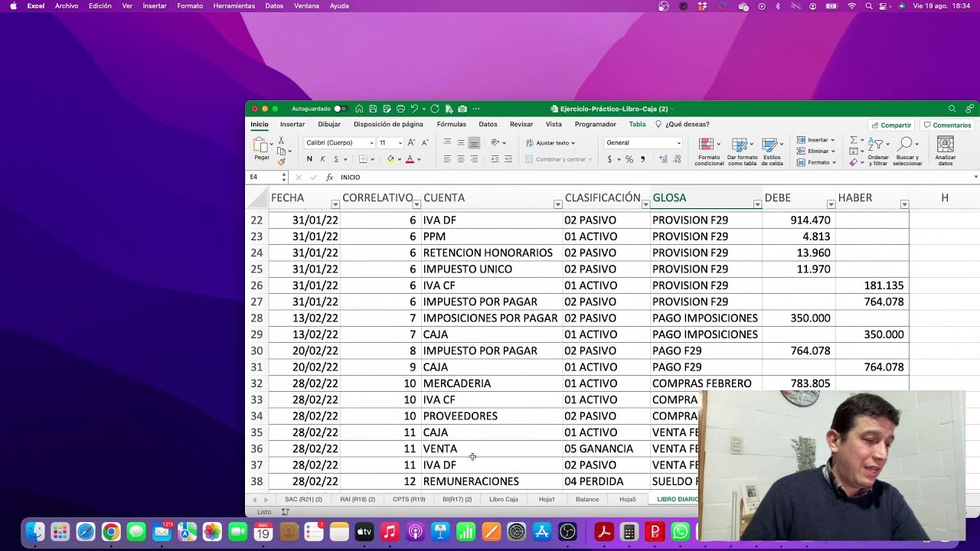The height and width of the screenshot is (551, 980).
Task: Click the search magnifier in the Excel title bar
Action: 952,109
